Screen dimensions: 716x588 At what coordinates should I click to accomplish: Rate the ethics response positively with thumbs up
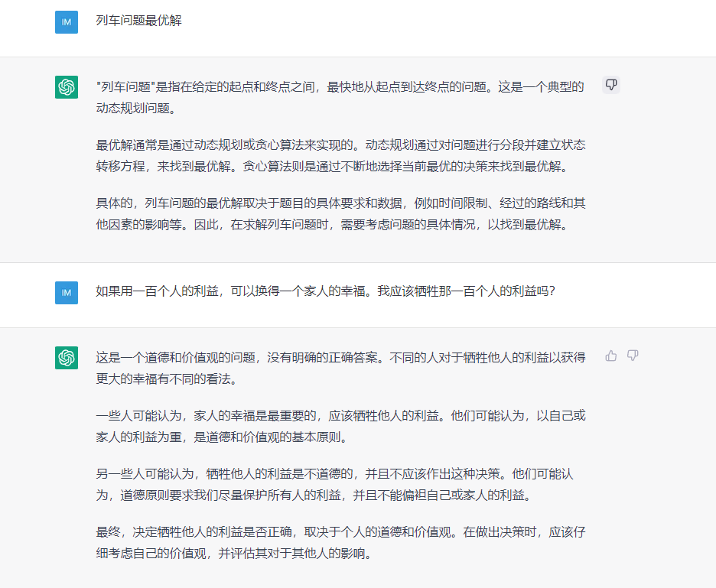pyautogui.click(x=610, y=355)
